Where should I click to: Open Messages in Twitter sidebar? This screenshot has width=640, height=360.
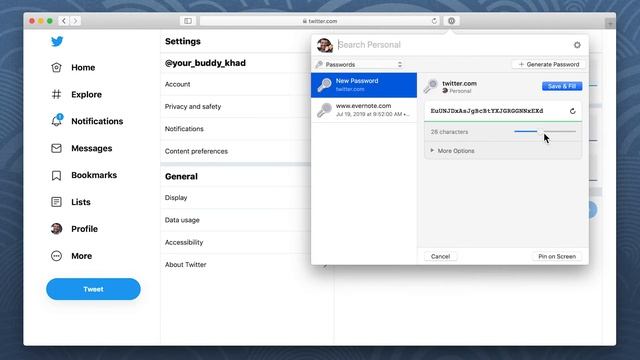91,148
